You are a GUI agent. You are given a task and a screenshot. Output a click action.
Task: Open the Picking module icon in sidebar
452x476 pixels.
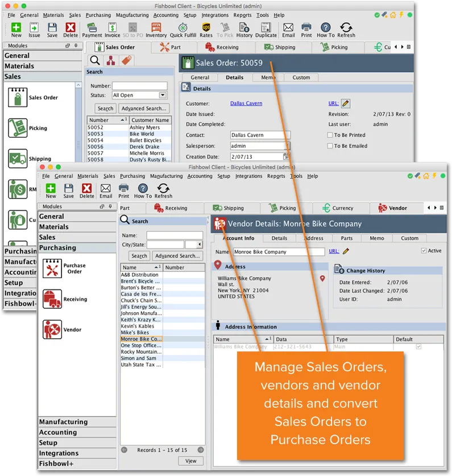[18, 128]
